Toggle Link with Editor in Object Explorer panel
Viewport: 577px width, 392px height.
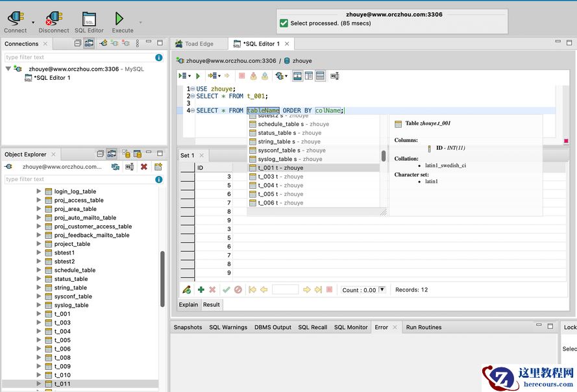112,154
